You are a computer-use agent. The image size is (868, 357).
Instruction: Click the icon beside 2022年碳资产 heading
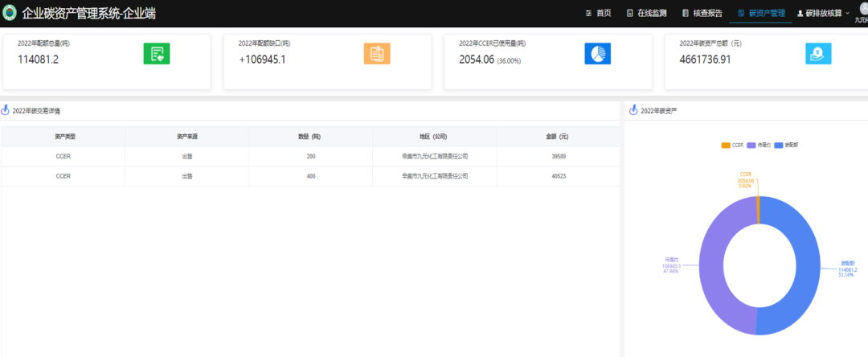634,111
